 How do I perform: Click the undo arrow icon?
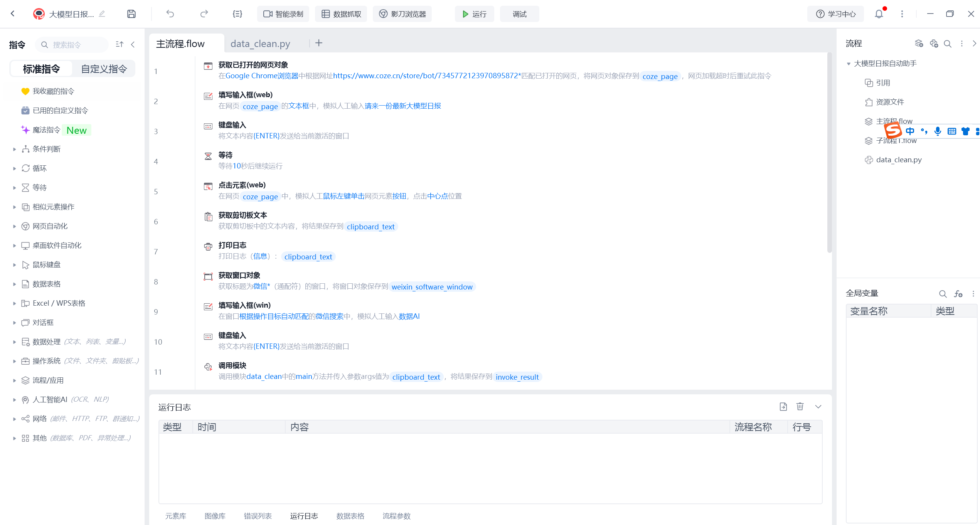(x=170, y=14)
